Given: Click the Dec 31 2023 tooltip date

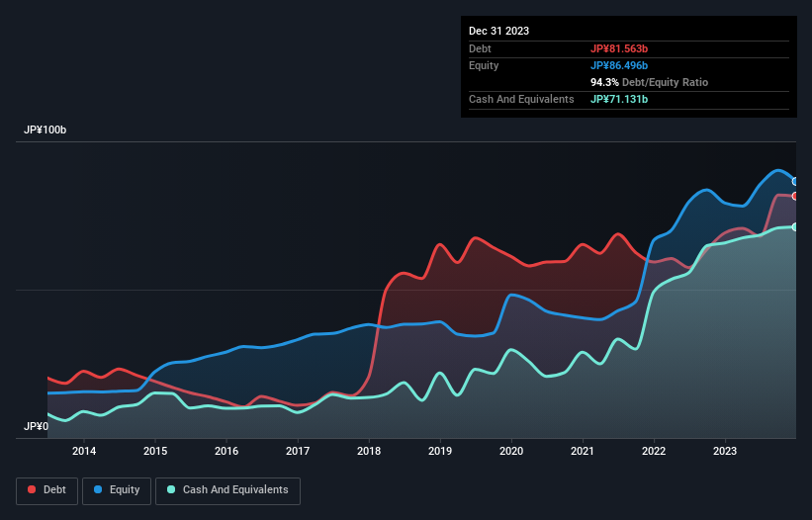Looking at the screenshot, I should tap(498, 31).
